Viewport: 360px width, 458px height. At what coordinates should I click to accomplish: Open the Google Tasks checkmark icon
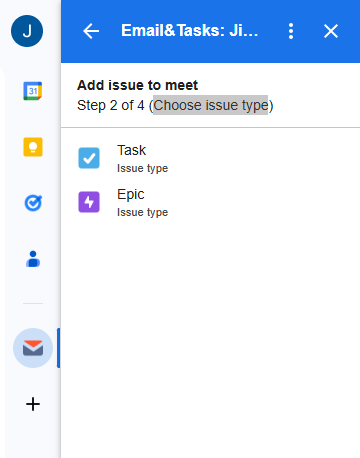coord(33,203)
